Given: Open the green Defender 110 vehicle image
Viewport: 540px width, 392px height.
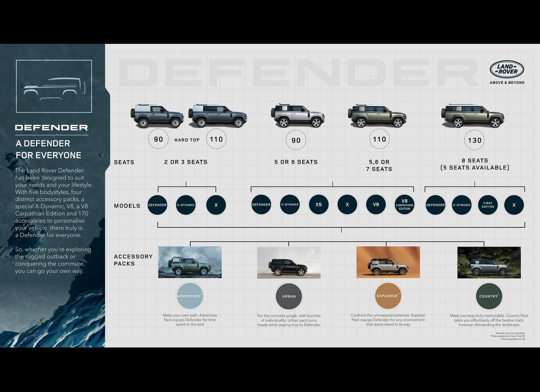Looking at the screenshot, I should click(377, 115).
